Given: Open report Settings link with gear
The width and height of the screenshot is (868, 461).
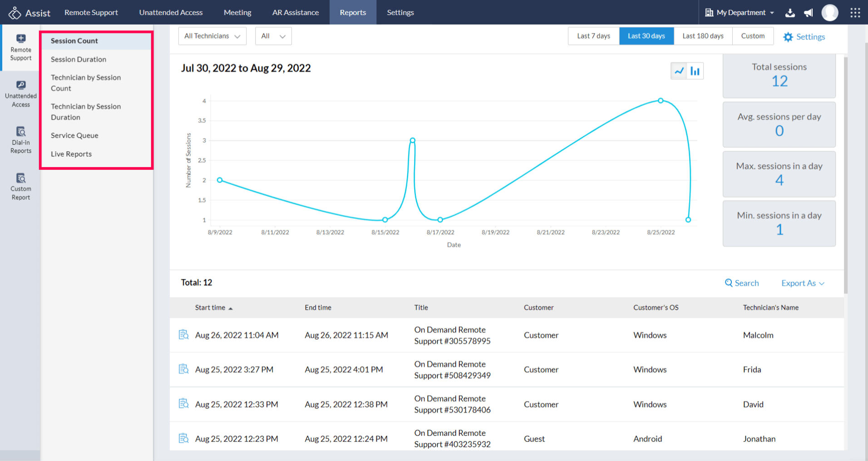Looking at the screenshot, I should tap(804, 37).
